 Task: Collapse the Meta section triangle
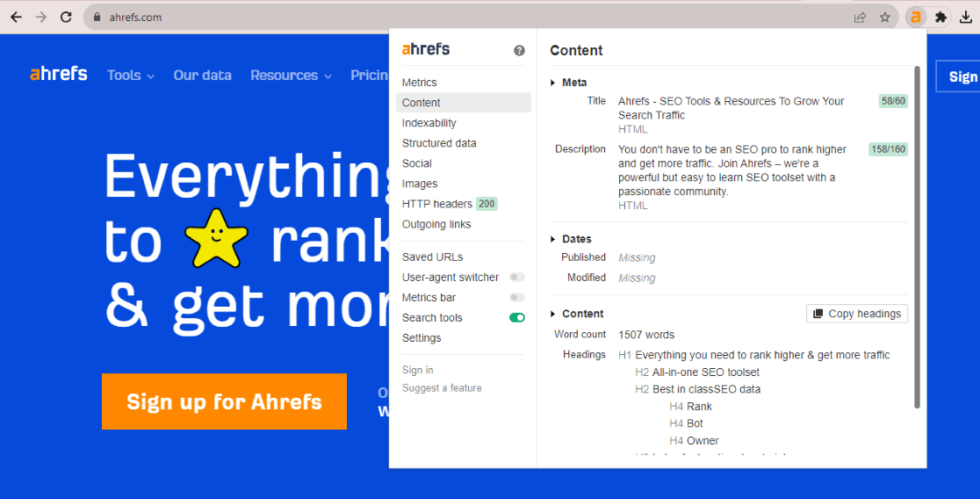pos(553,83)
